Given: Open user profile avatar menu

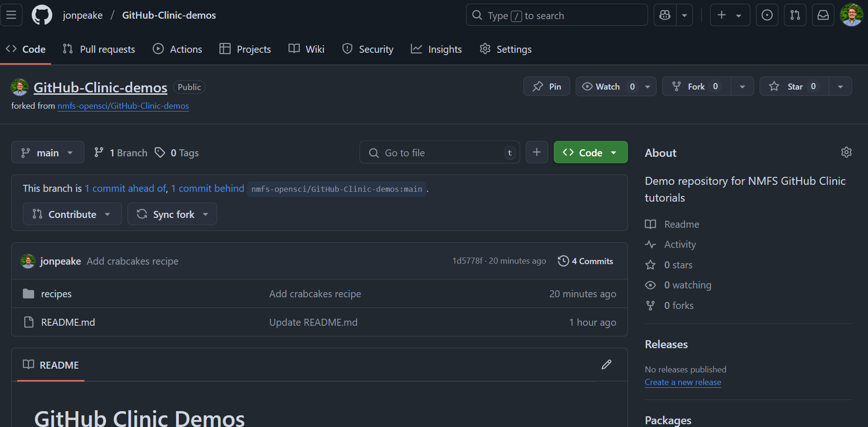Looking at the screenshot, I should [851, 15].
